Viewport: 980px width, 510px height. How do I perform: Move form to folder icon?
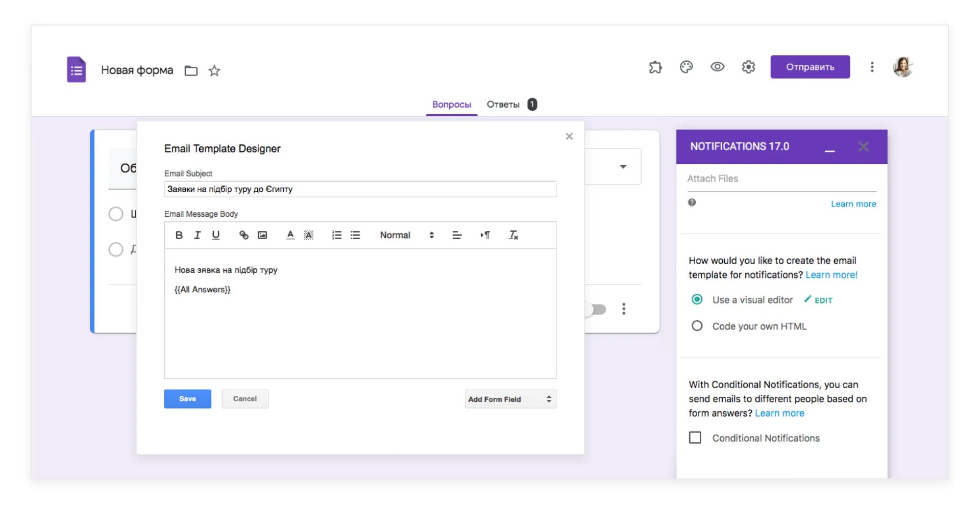tap(191, 70)
